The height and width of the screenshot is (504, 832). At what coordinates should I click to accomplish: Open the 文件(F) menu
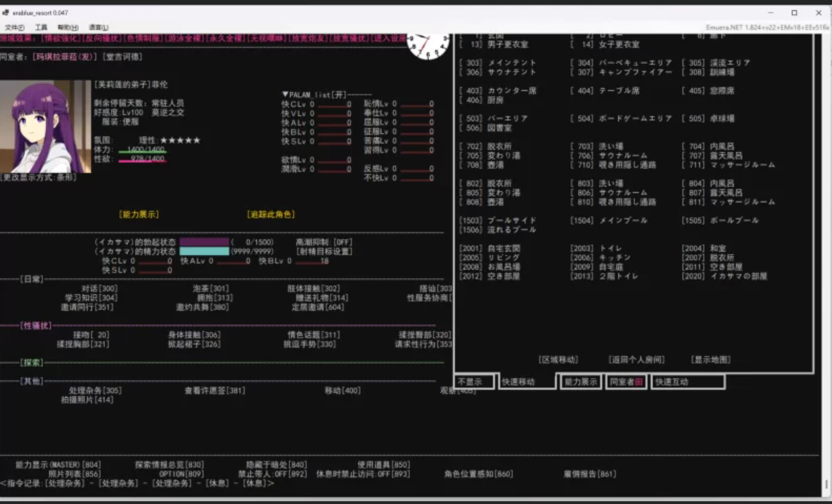[15, 27]
